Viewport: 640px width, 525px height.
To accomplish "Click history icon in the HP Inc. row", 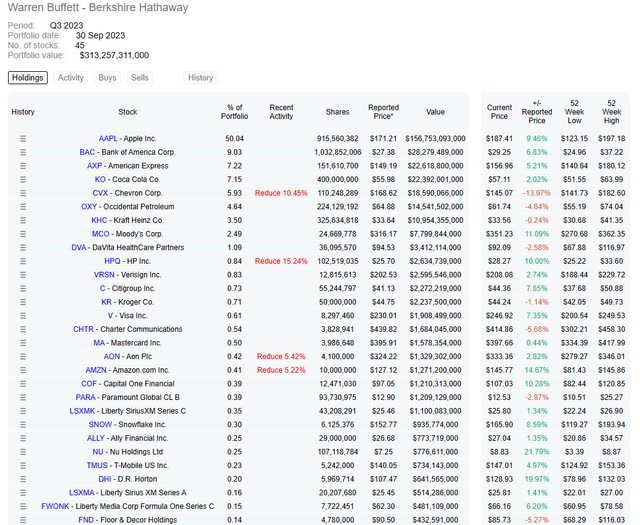I will (x=23, y=260).
